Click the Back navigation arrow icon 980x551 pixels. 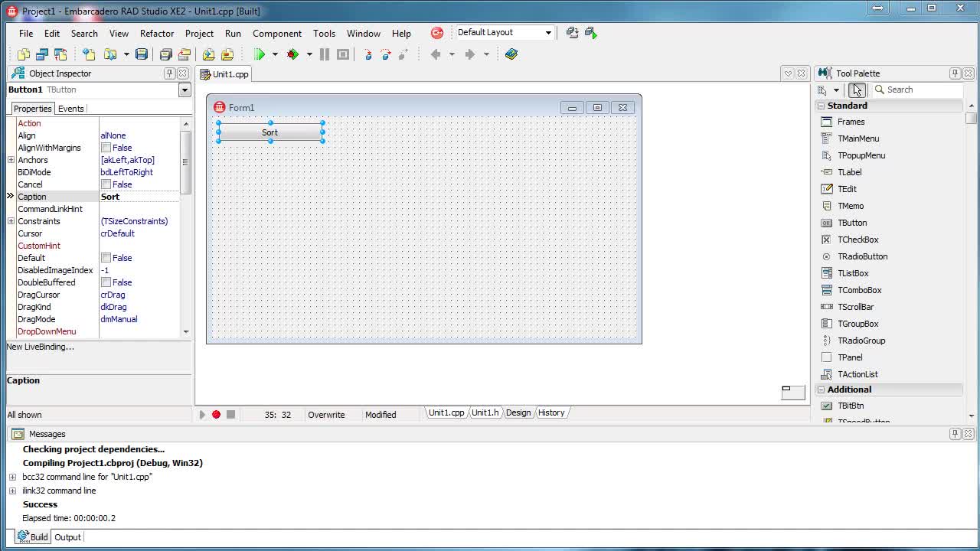point(436,54)
